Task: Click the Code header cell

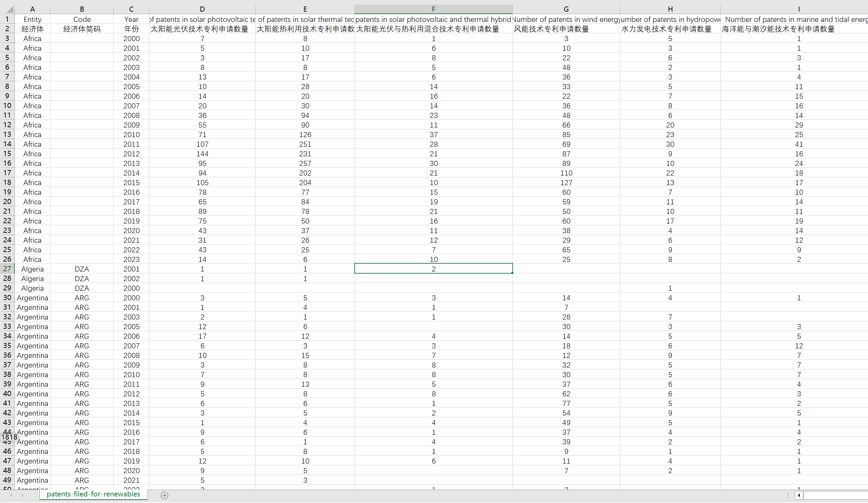Action: coord(82,19)
